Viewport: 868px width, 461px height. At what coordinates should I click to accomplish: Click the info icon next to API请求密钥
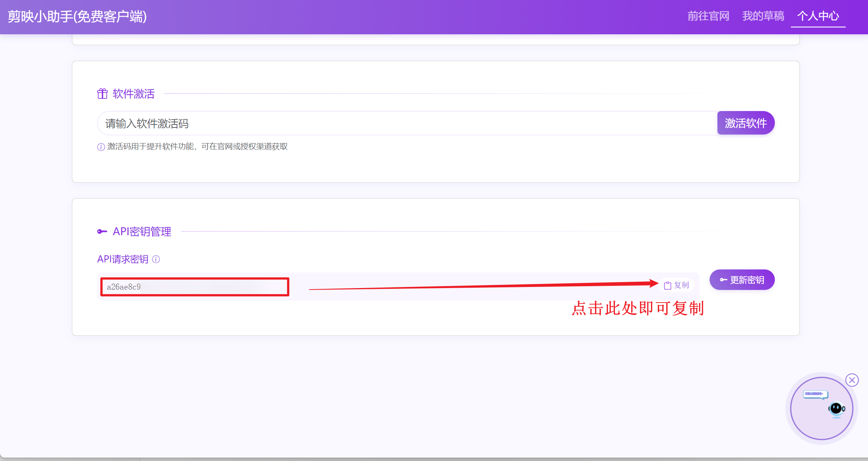coord(156,259)
